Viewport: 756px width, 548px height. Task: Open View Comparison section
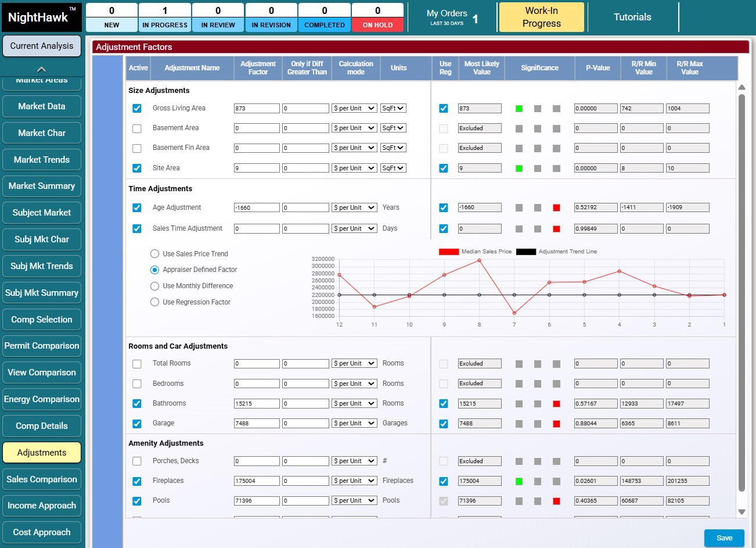[x=42, y=373]
